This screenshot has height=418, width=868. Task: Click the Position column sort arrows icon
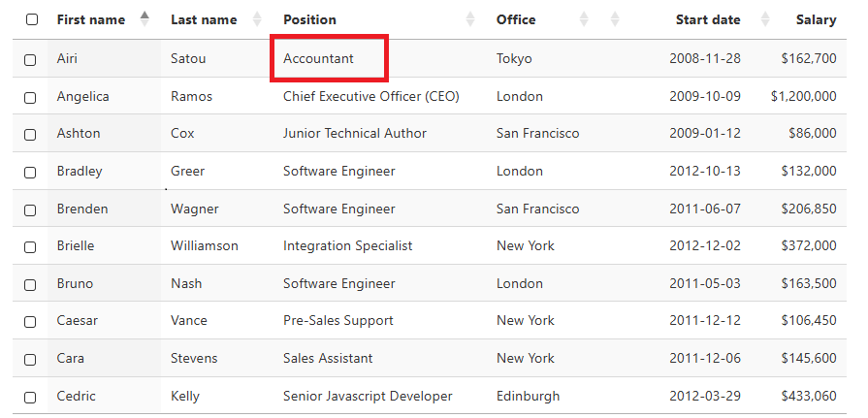(470, 19)
